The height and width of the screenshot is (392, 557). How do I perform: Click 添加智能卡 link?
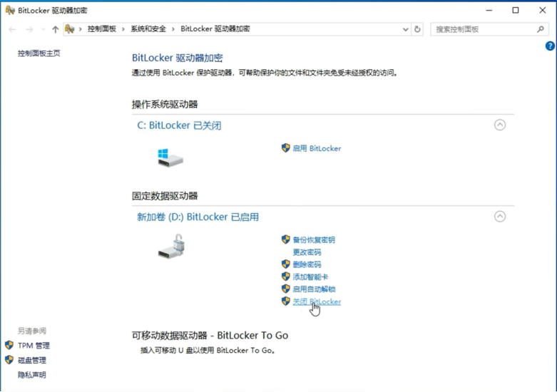point(310,277)
